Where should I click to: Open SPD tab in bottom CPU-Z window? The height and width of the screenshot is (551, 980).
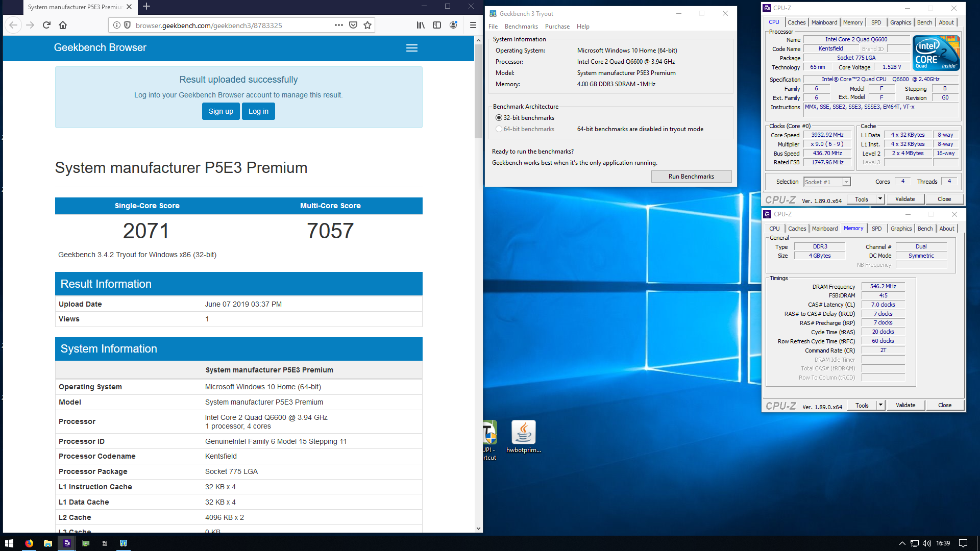click(x=876, y=229)
